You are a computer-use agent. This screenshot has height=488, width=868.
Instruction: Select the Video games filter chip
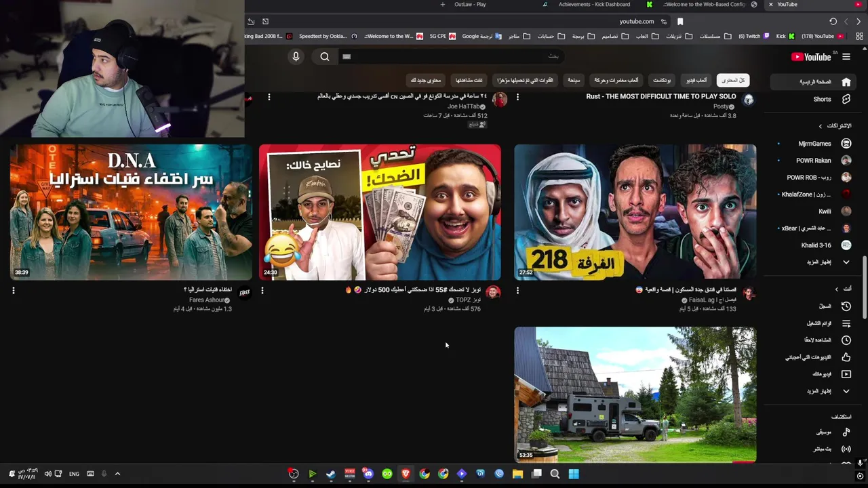pos(696,80)
